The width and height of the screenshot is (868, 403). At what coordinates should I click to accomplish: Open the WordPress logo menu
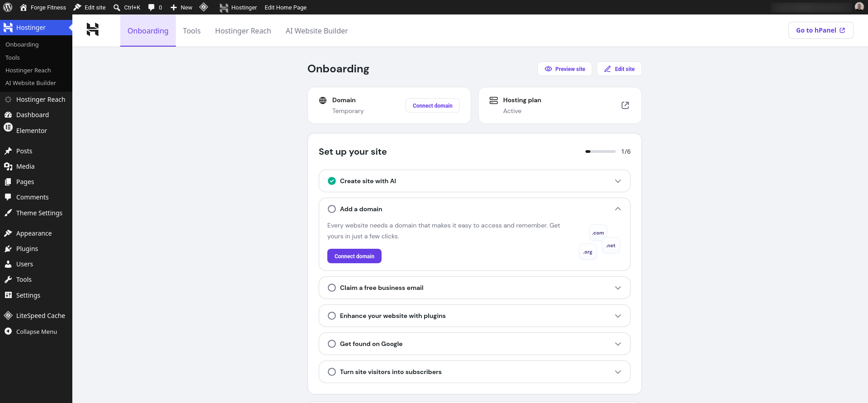pos(8,7)
